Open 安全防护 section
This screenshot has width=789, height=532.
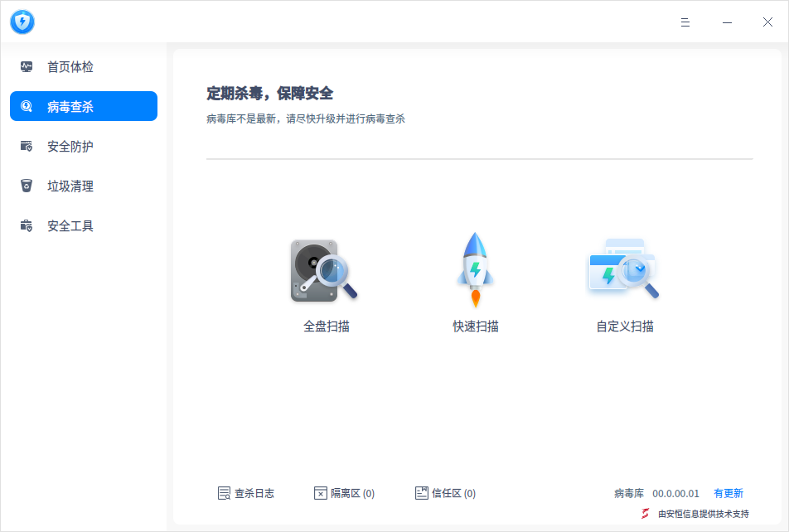pos(84,146)
